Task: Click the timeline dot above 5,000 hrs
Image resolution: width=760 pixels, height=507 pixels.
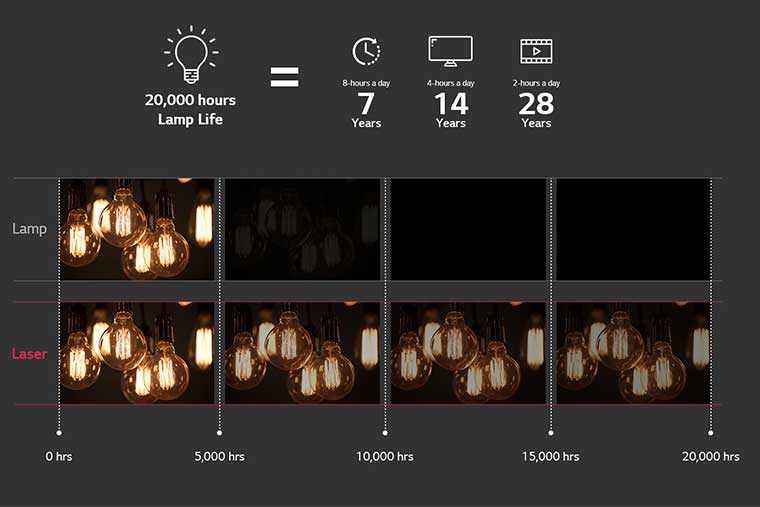Action: 220,433
